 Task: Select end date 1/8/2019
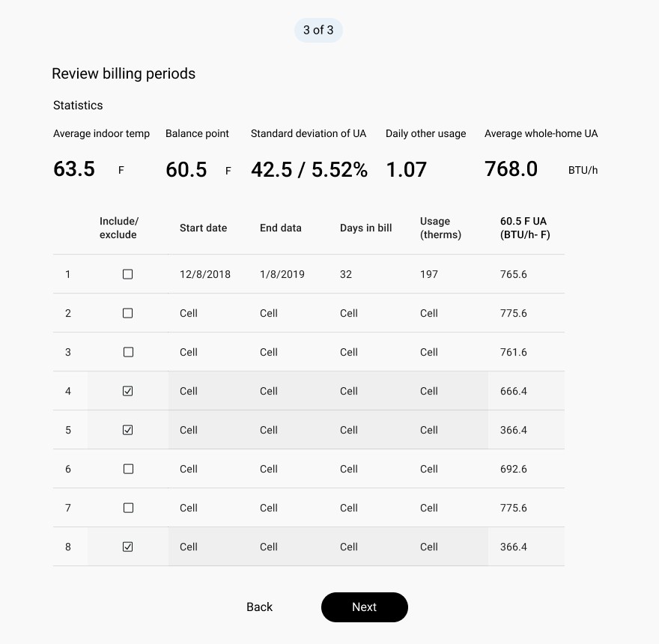point(282,274)
